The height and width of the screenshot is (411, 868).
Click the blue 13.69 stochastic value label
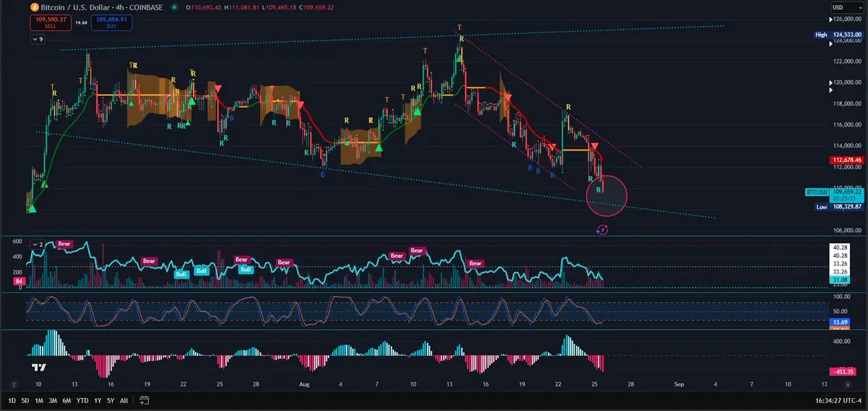[839, 322]
